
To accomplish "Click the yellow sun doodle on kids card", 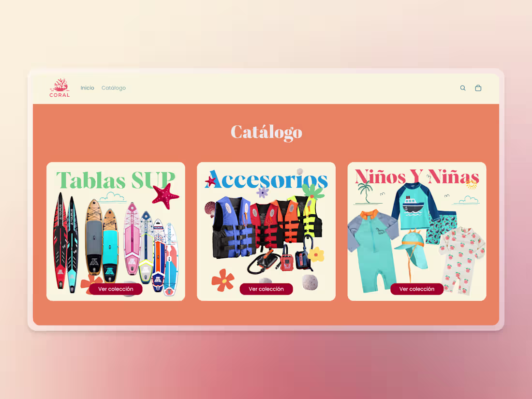I will 471,184.
